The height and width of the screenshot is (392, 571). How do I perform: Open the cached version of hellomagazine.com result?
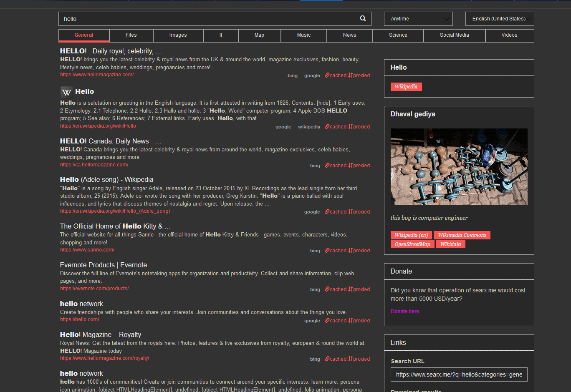pos(336,75)
